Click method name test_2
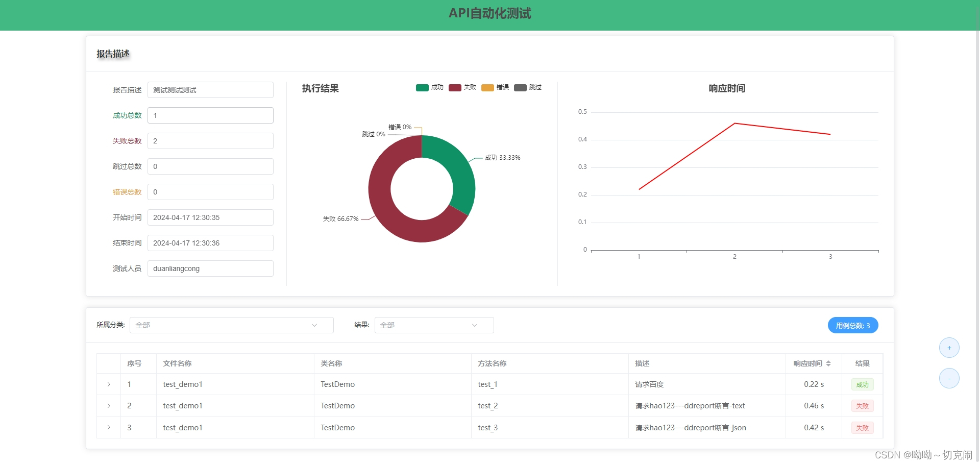 point(487,406)
